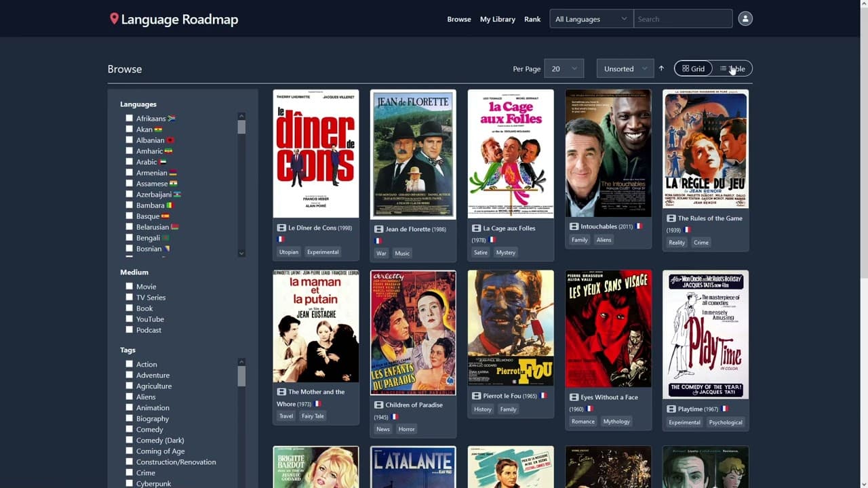The width and height of the screenshot is (868, 488).
Task: Click film icon beside Le Dîner de Cons
Action: click(x=281, y=228)
